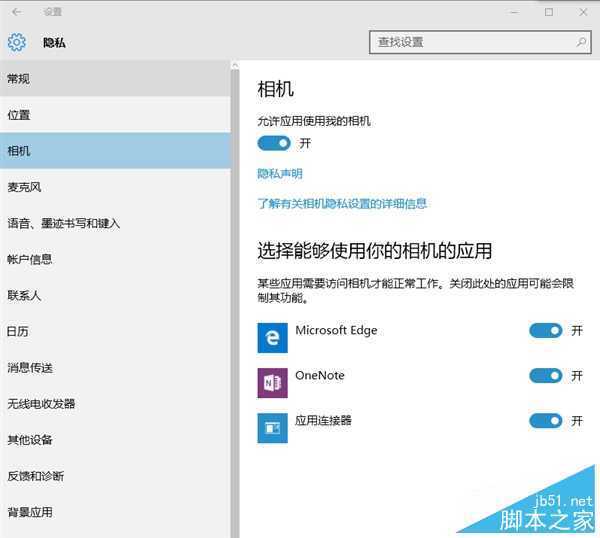
Task: Click the 隐私 page title
Action: 54,42
